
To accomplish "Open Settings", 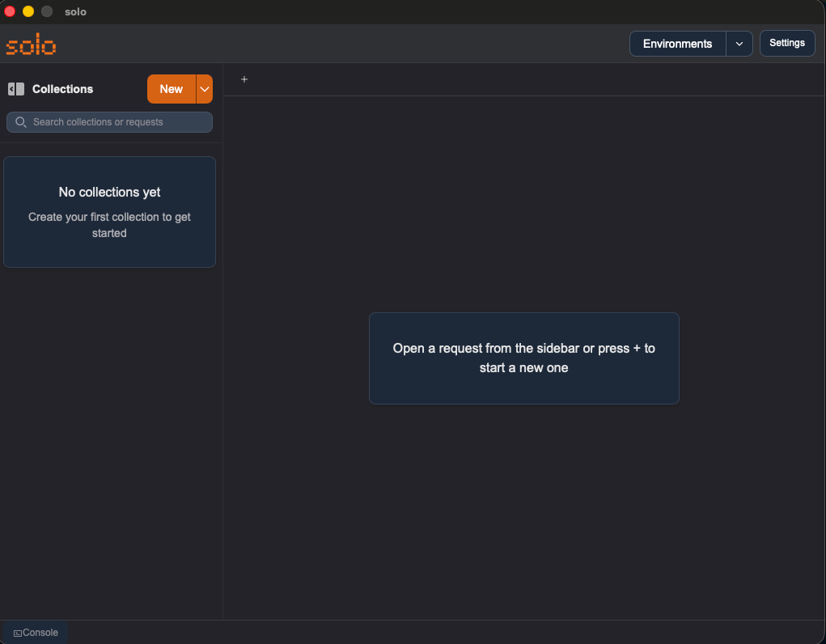I will (786, 43).
